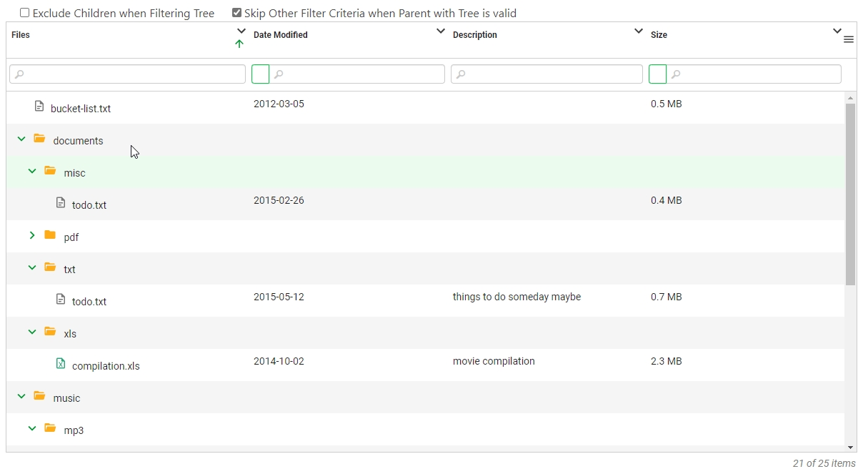Open the Files column header dropdown

pyautogui.click(x=241, y=31)
